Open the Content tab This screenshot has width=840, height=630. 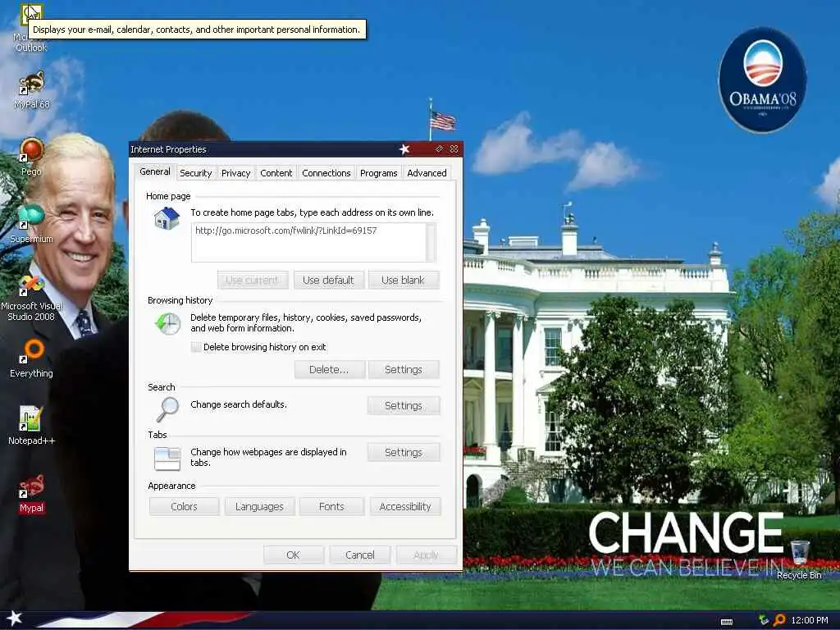(x=276, y=173)
